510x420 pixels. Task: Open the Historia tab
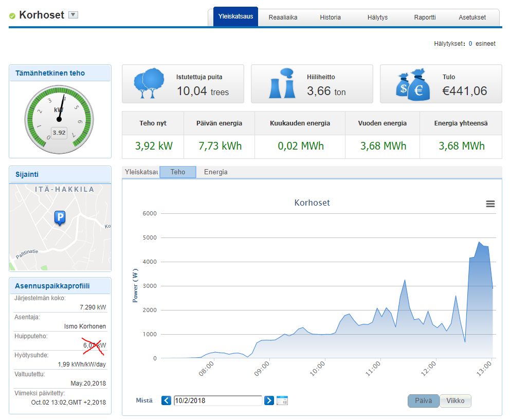pyautogui.click(x=330, y=17)
